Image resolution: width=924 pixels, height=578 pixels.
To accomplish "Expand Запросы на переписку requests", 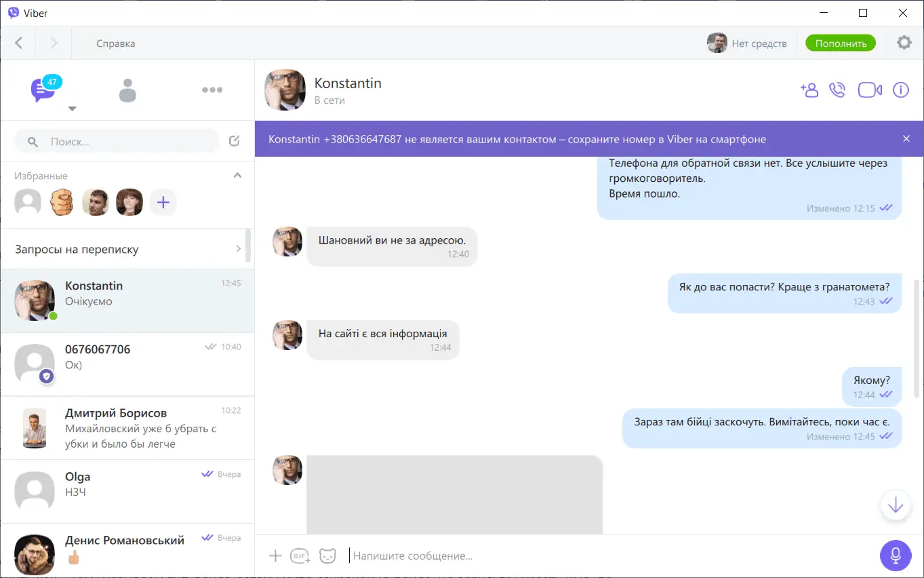I will (x=238, y=249).
